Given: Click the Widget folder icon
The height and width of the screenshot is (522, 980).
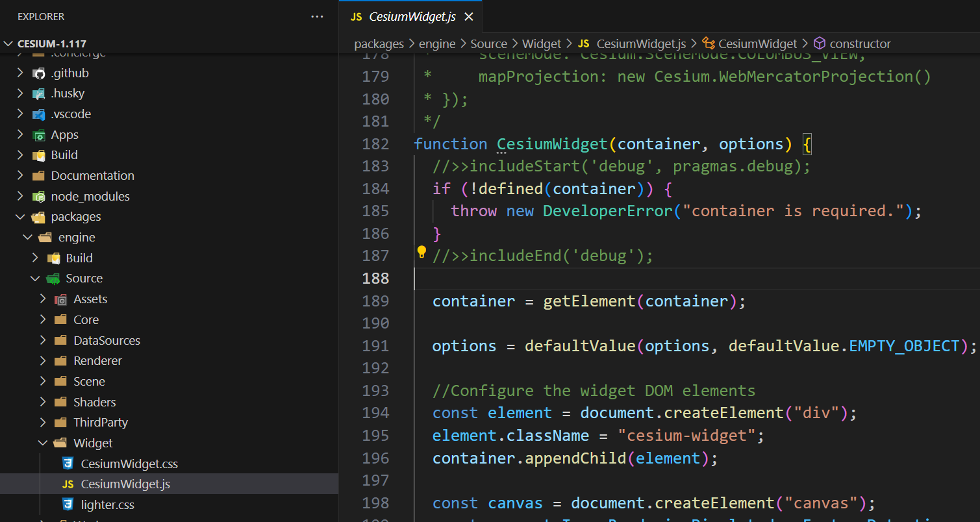Looking at the screenshot, I should 61,443.
